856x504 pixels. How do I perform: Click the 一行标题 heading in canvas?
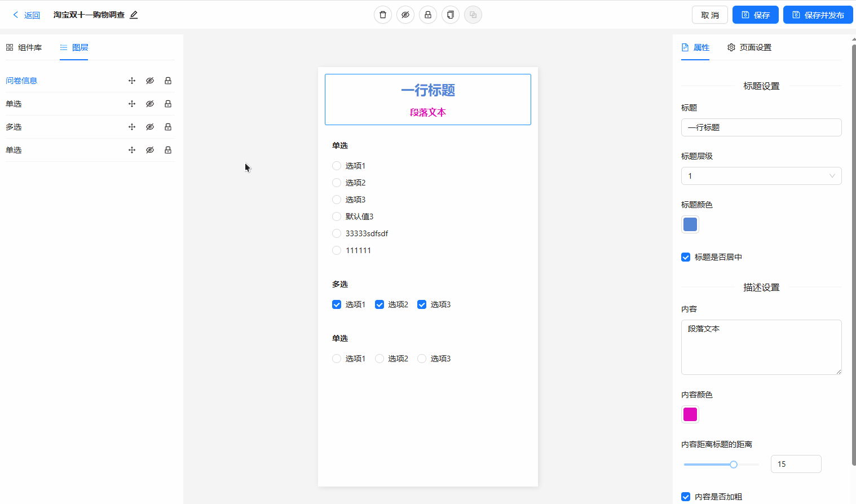[x=428, y=90]
